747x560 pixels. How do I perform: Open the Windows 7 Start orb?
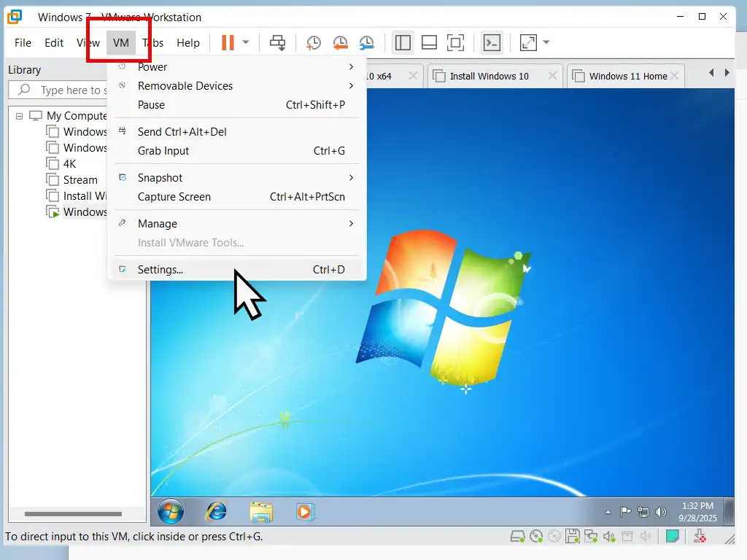click(x=171, y=512)
